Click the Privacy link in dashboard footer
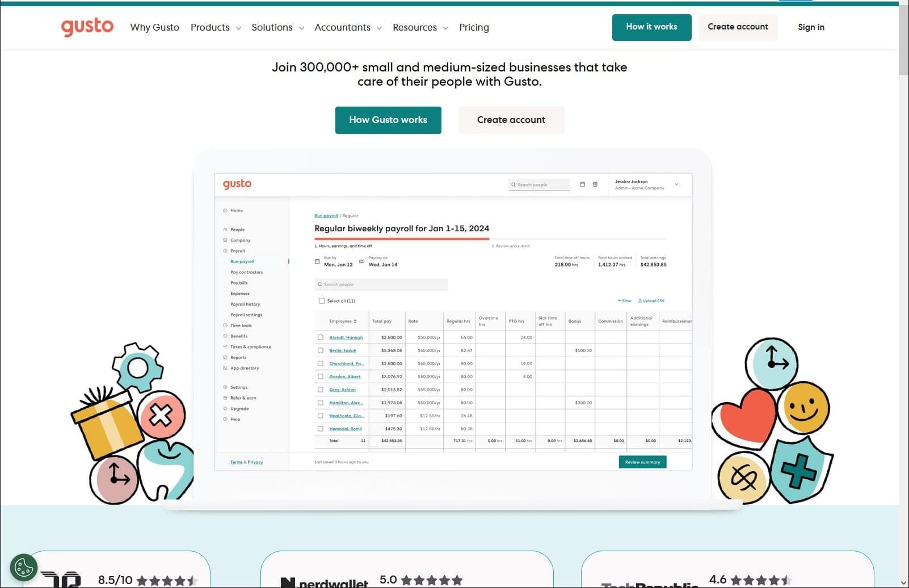Image resolution: width=909 pixels, height=588 pixels. click(x=255, y=462)
